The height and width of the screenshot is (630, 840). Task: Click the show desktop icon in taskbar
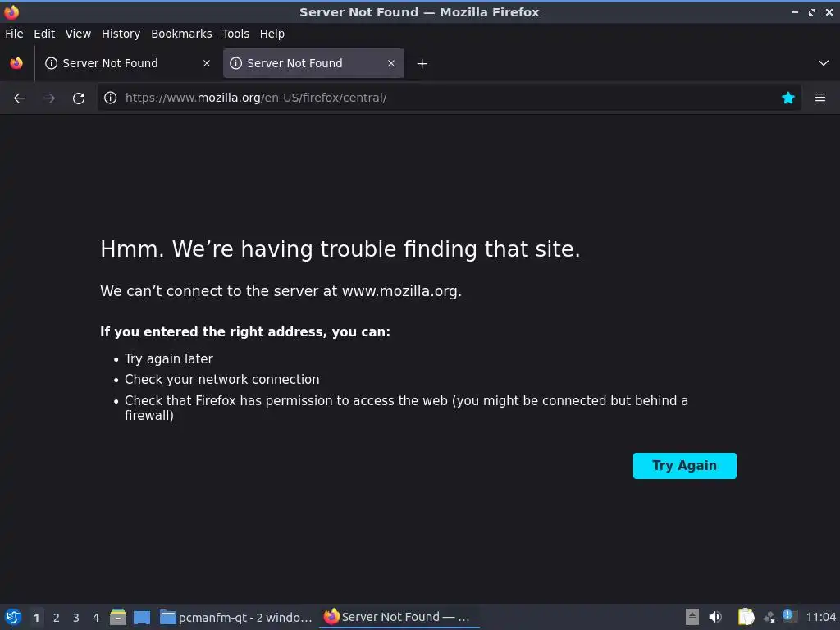click(142, 617)
